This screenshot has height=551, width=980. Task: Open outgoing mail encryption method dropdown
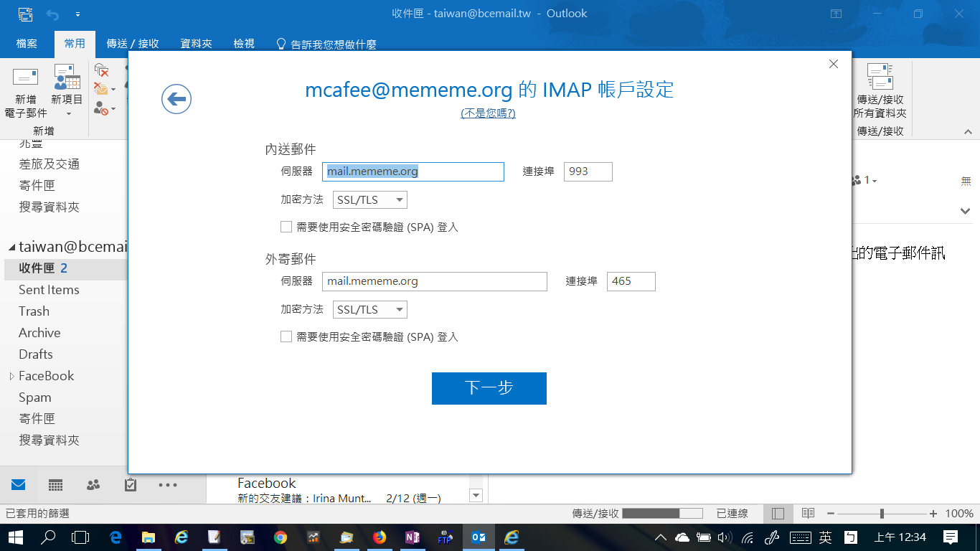click(370, 310)
